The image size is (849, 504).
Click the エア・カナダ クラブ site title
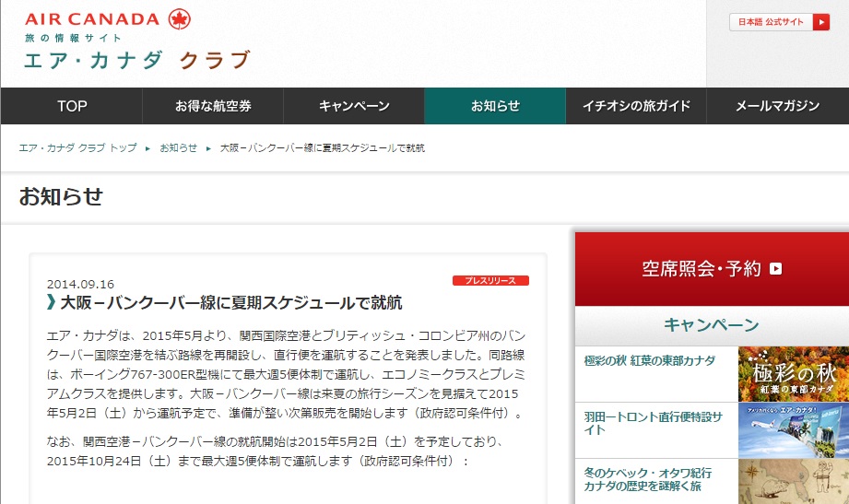point(137,60)
